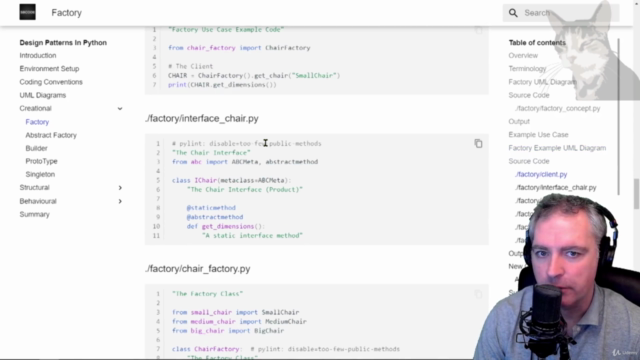The height and width of the screenshot is (360, 640).
Task: Click the 'from small_chair import SmallChair' line
Action: point(236,312)
